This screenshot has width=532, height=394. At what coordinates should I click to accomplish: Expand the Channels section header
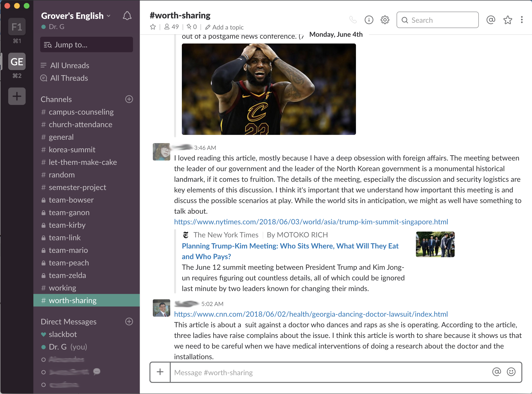point(56,99)
